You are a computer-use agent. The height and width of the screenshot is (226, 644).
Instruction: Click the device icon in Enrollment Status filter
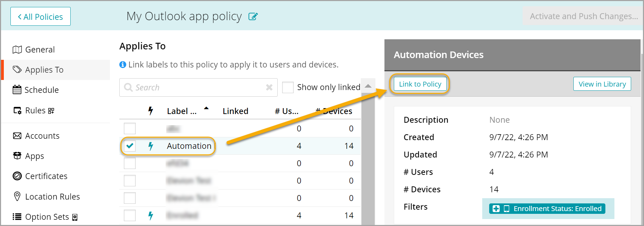coord(507,209)
